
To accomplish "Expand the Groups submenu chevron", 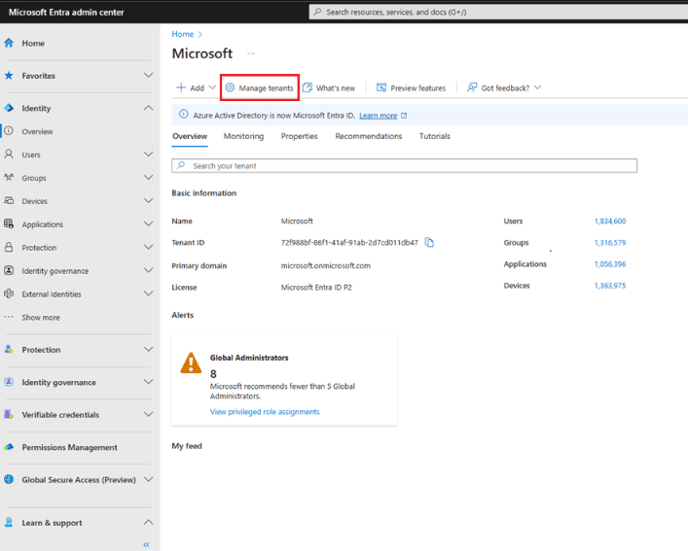I will pos(149,178).
